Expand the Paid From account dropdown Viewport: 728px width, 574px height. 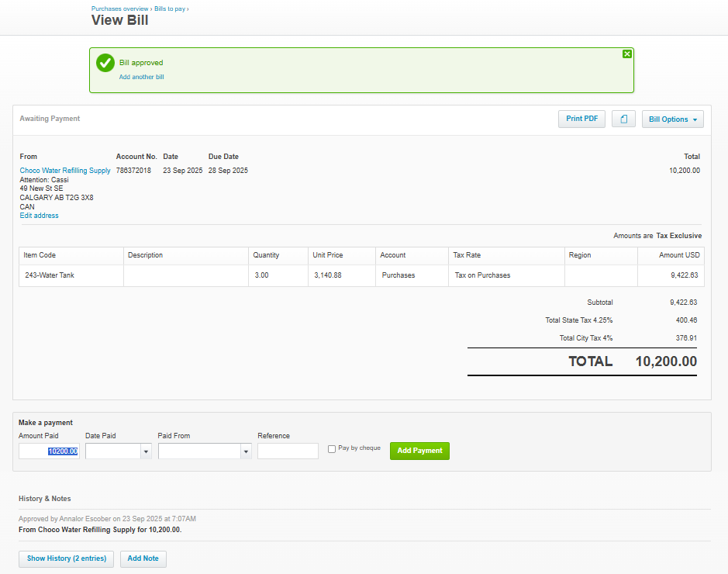246,451
